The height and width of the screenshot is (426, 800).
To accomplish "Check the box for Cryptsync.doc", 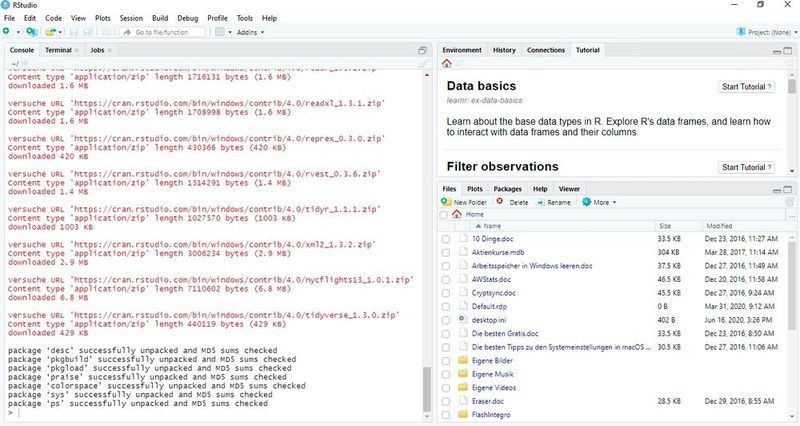I will point(446,293).
